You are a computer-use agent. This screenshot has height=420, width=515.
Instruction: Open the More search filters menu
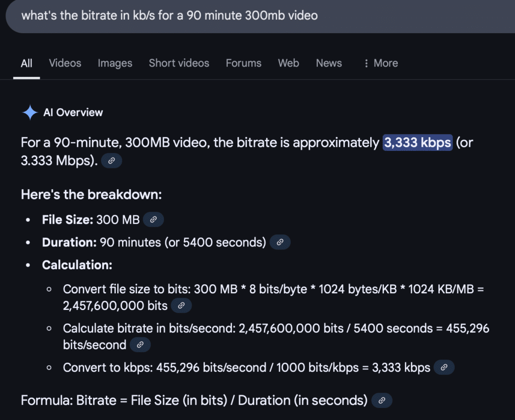[380, 63]
